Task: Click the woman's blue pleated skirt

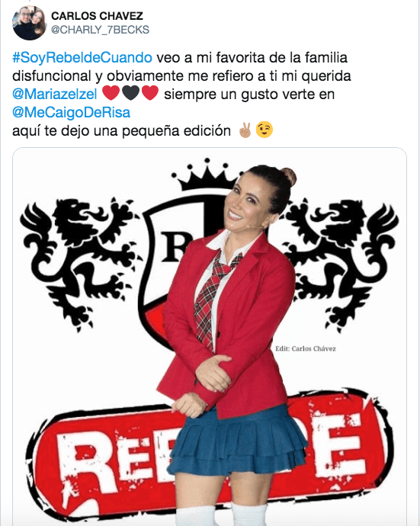Action: point(237,441)
